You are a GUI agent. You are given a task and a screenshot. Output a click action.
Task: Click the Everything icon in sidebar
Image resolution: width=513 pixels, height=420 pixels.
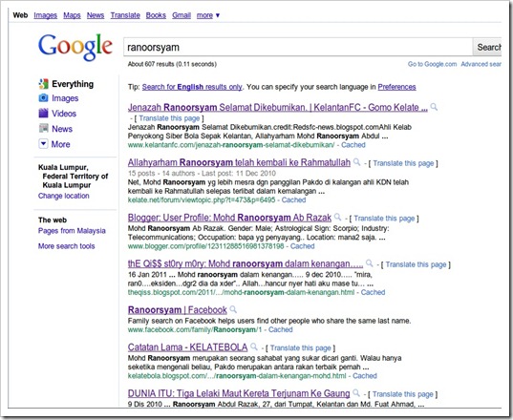[43, 84]
